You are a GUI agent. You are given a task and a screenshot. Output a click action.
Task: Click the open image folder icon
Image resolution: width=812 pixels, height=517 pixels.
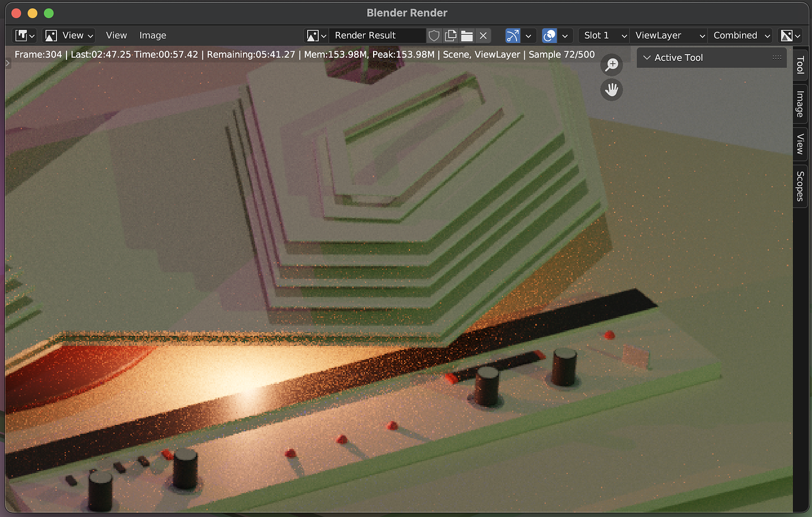[x=467, y=35]
